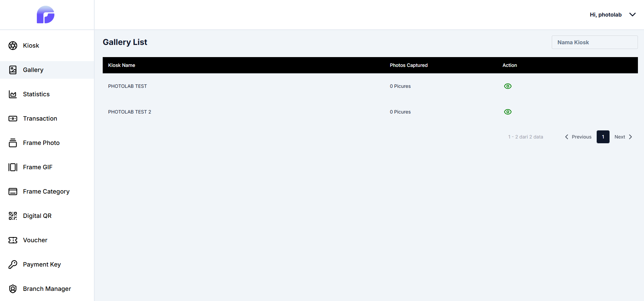
Task: Click the Digital QR code icon
Action: pos(13,216)
